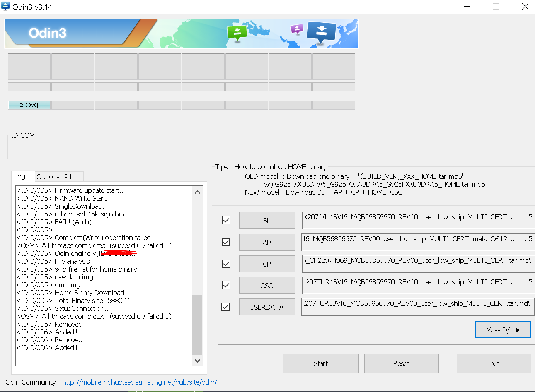
Task: Uncheck the USERDATA checkbox
Action: point(225,306)
